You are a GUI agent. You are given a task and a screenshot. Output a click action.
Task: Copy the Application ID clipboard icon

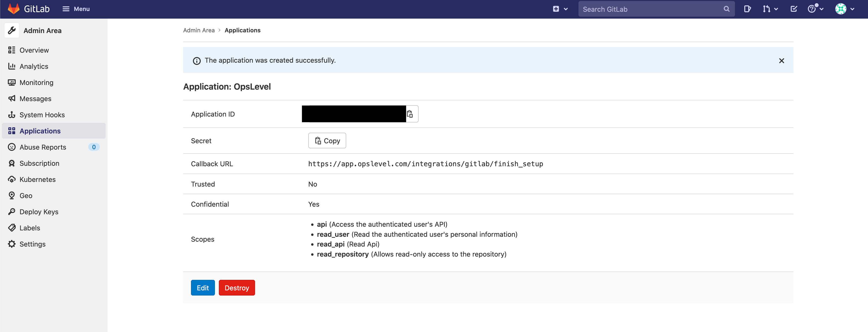point(410,114)
